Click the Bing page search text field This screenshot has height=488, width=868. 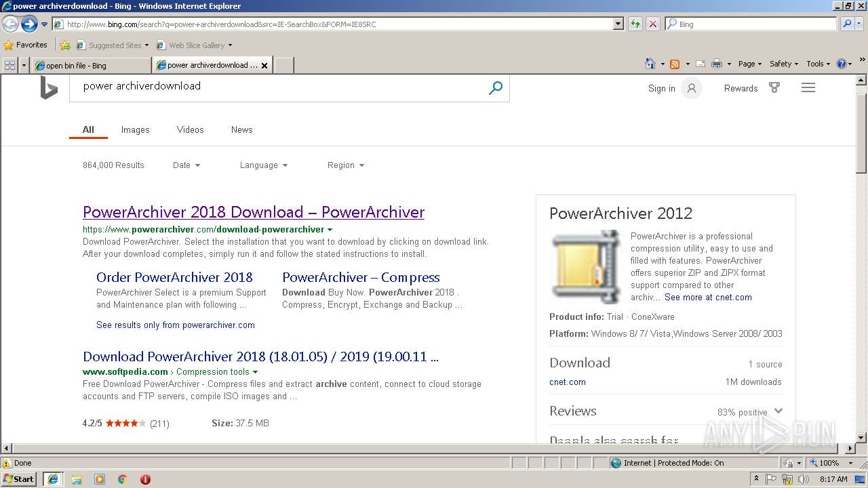pyautogui.click(x=278, y=87)
